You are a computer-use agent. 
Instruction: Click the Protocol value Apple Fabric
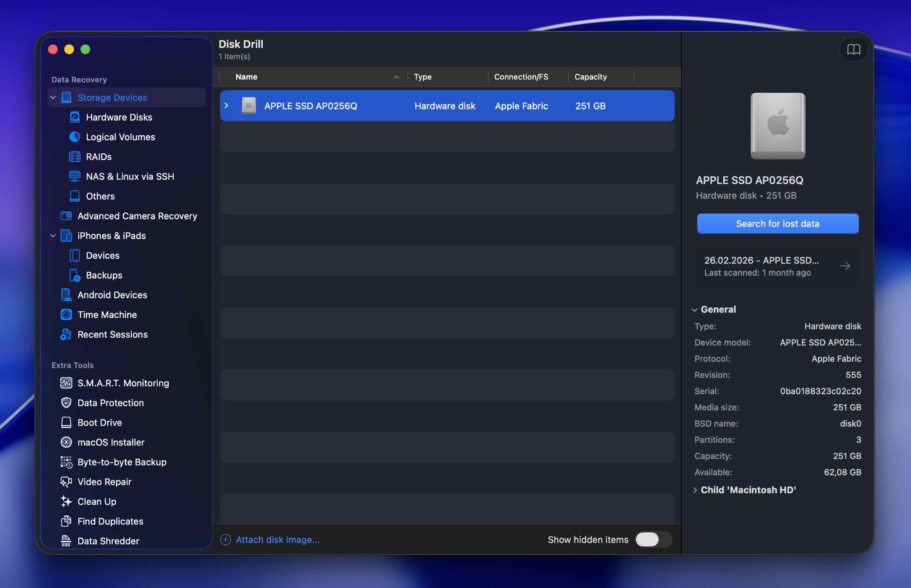click(x=836, y=358)
